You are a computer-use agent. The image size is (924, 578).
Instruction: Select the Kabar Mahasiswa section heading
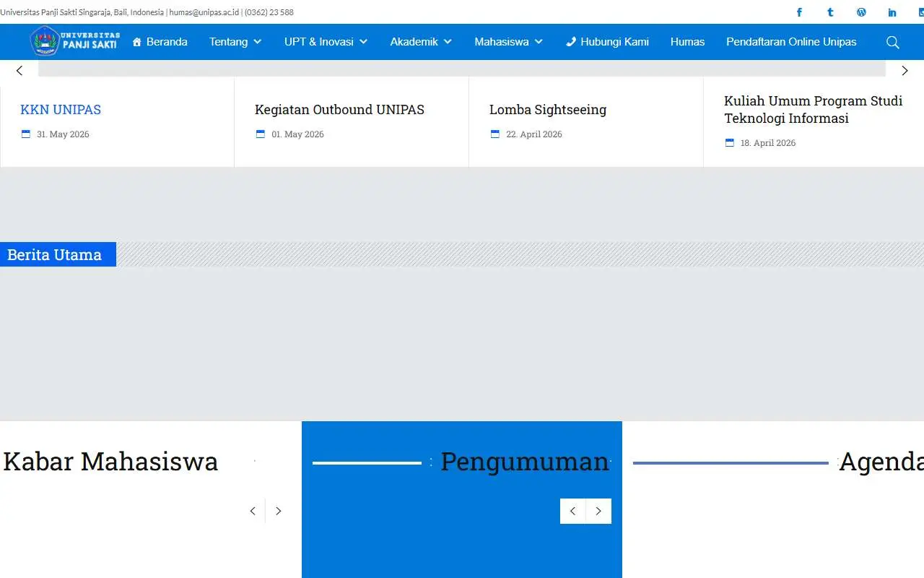point(110,462)
